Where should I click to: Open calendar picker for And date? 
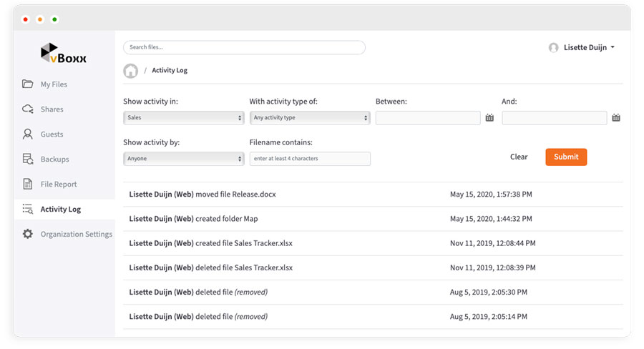click(615, 118)
